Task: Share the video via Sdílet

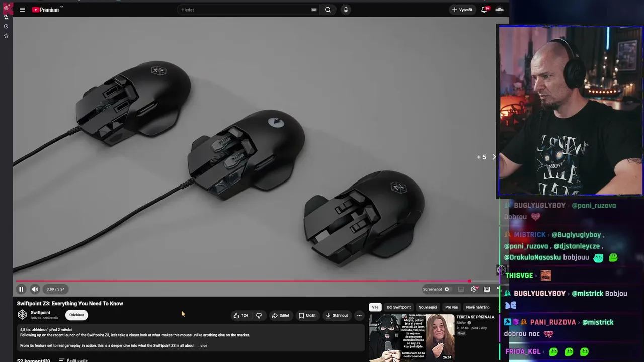Action: [281, 316]
